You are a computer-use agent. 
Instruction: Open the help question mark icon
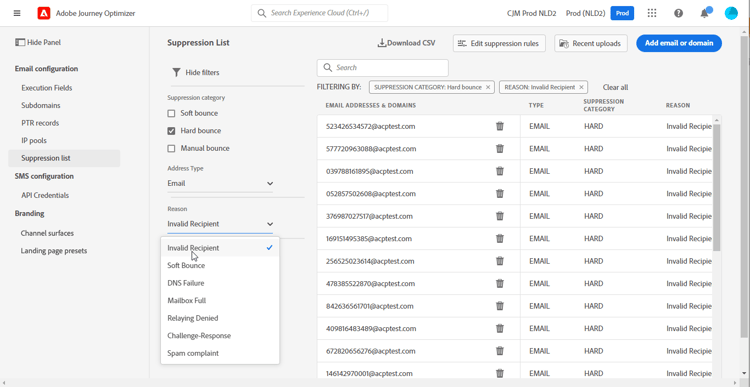[x=678, y=13]
